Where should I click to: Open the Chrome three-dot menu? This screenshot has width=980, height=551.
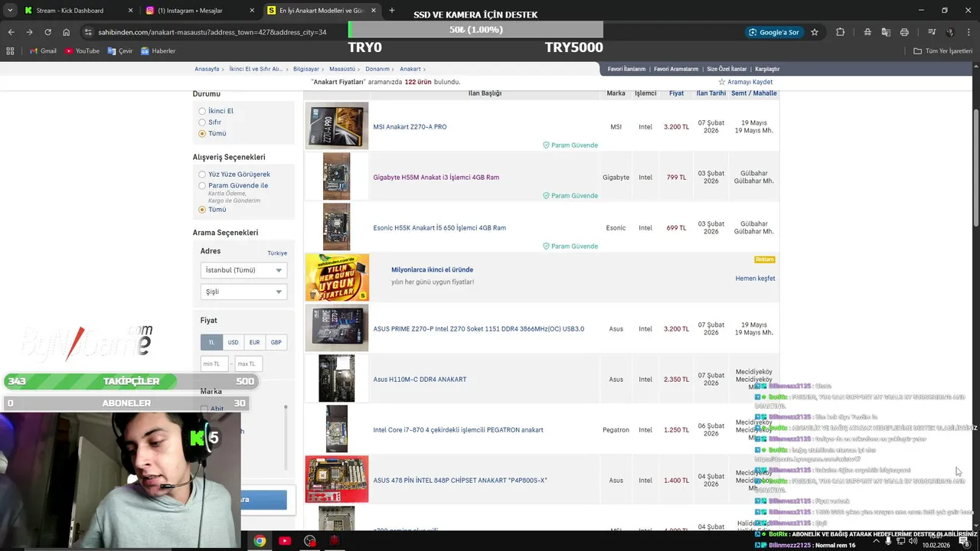(x=969, y=32)
